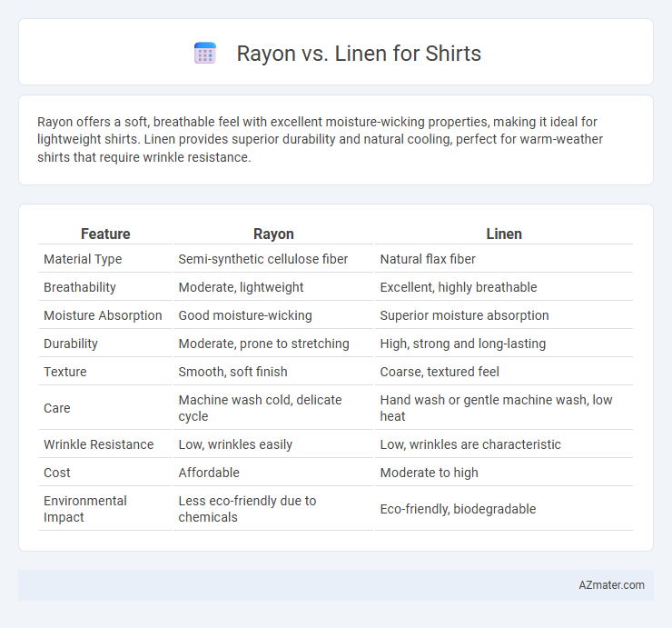Click the 'Care' row label
672x628 pixels.
[105, 408]
